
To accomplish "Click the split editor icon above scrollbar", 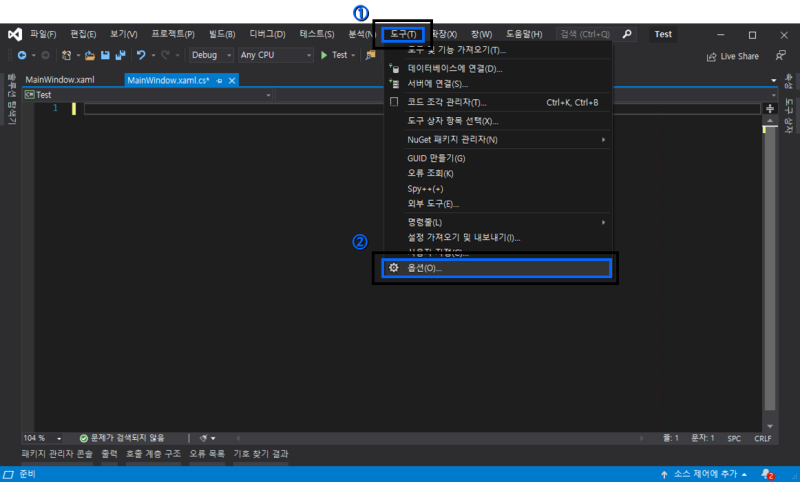I will [x=770, y=109].
